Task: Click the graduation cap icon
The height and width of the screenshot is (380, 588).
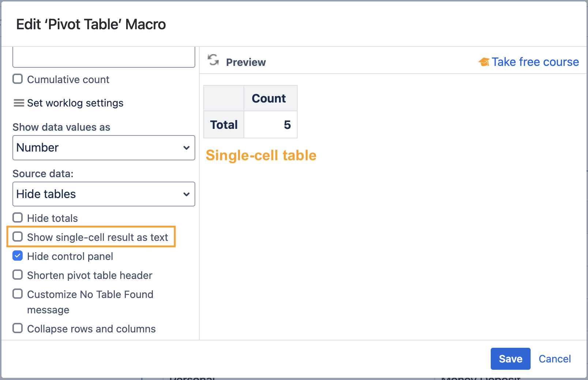Action: coord(484,62)
